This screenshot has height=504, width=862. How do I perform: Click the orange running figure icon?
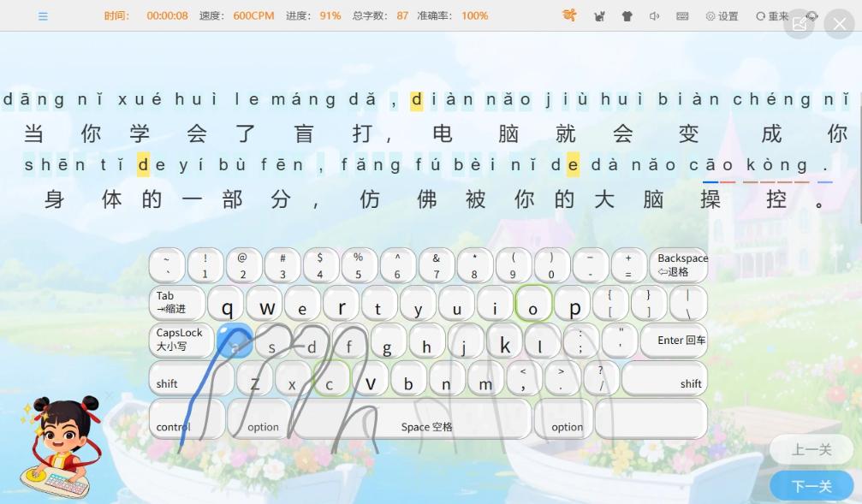point(569,15)
